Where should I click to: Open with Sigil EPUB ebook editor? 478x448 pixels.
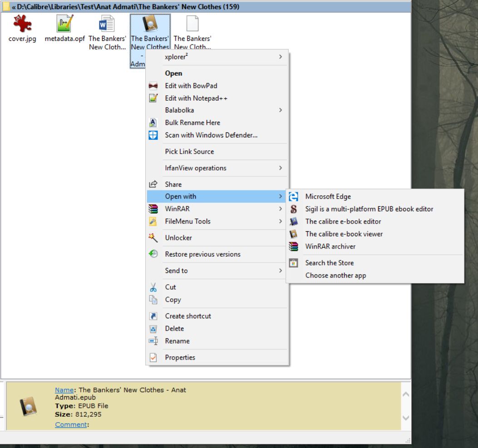click(x=375, y=209)
